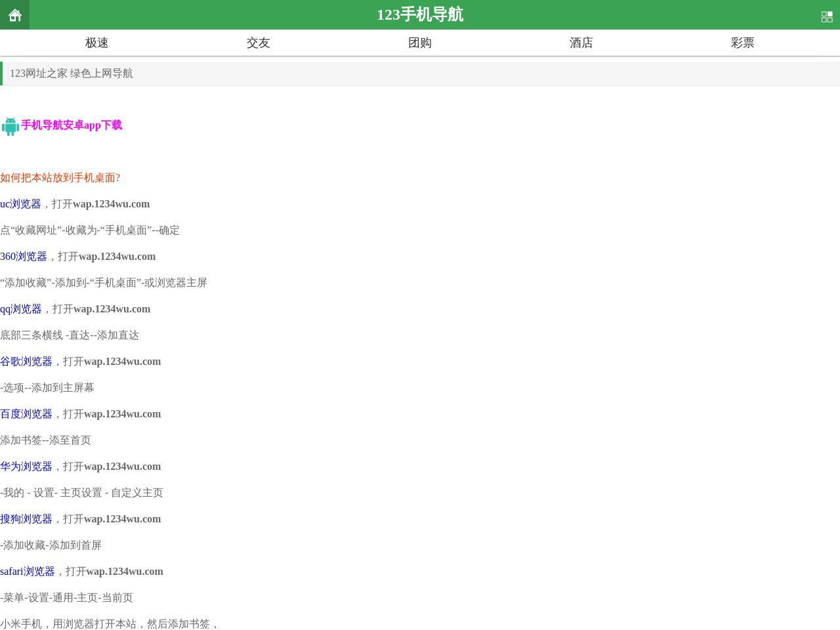Screen dimensions: 840x630
Task: Click the qq浏览器 link
Action: coord(21,309)
